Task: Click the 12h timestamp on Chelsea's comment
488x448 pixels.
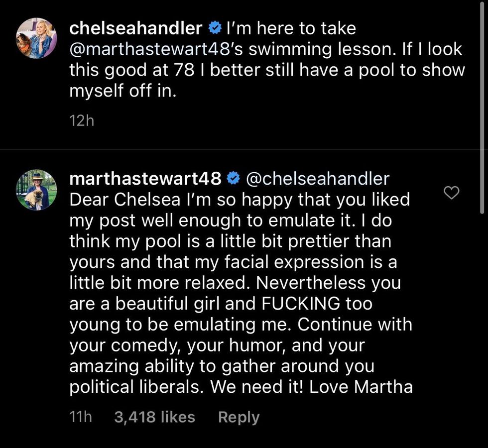Action: 81,120
